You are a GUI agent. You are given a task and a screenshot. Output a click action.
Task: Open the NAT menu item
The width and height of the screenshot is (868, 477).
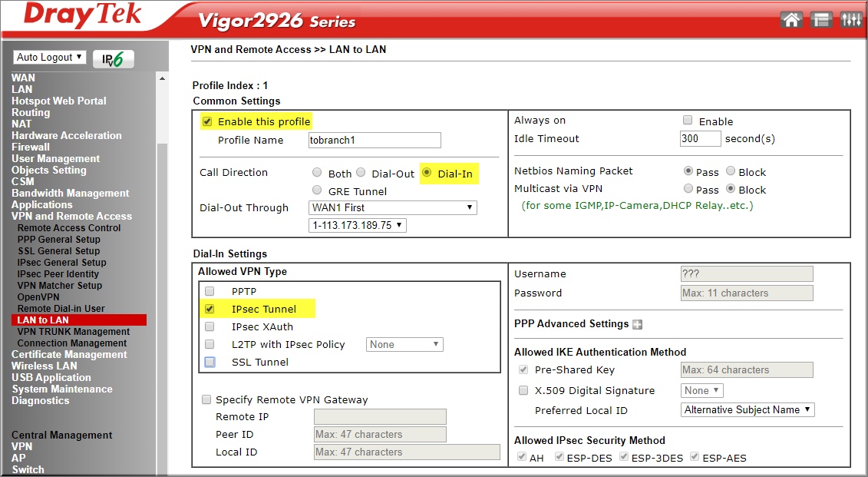point(21,124)
